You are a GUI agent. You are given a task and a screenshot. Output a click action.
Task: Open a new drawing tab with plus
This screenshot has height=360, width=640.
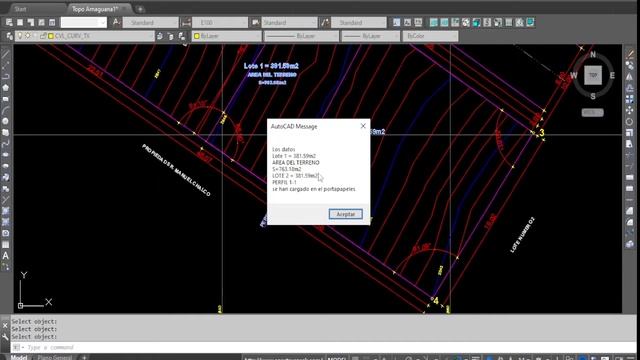tap(140, 9)
